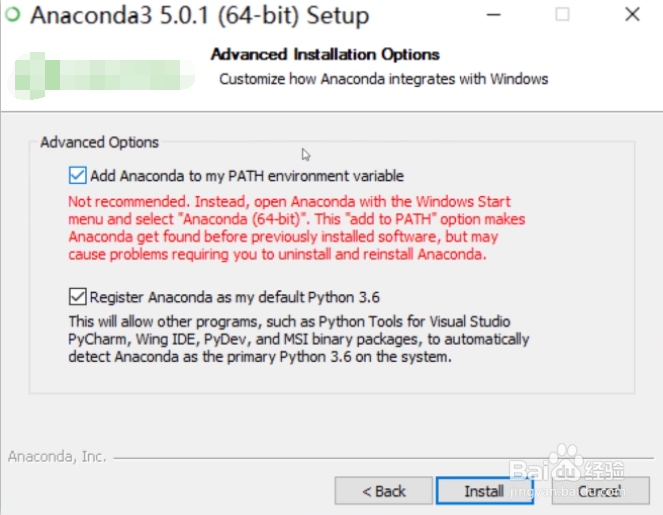Click the red "Not recommended" warning text
This screenshot has width=663, height=515.
[x=297, y=227]
